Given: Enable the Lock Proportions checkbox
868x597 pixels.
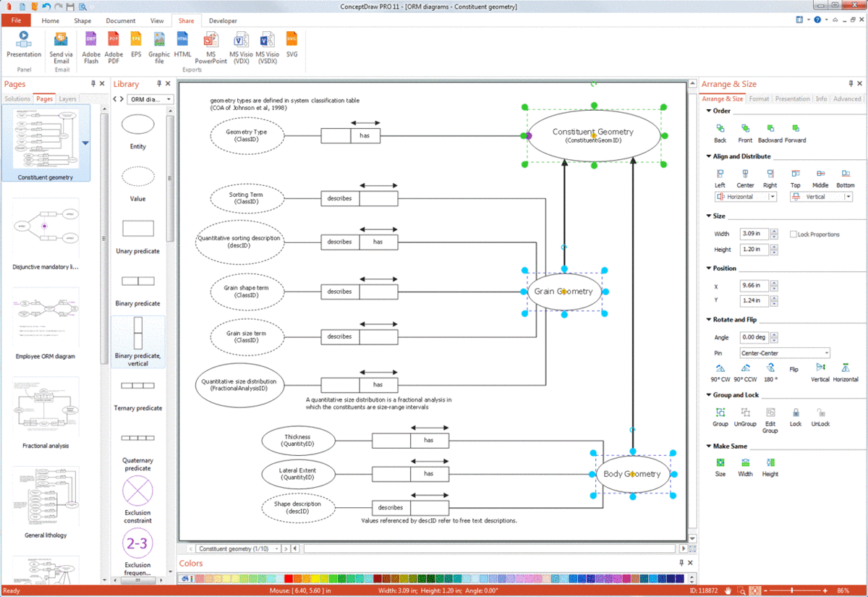Looking at the screenshot, I should 793,234.
